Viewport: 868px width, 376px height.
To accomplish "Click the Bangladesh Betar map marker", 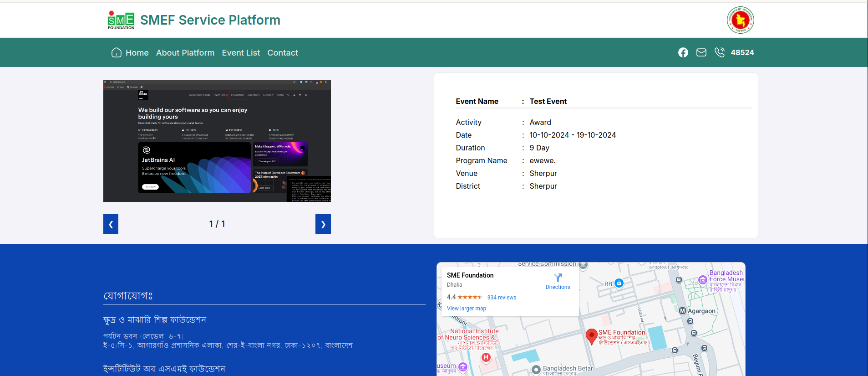I will coord(536,369).
